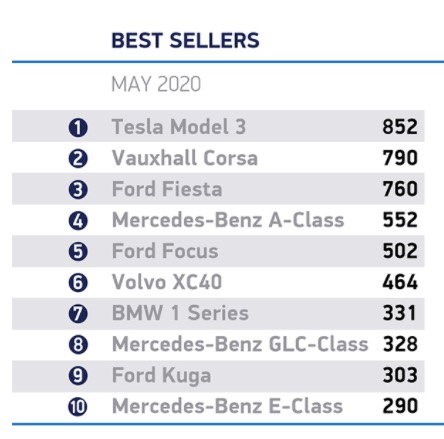
Task: Click the number 8 rank badge
Action: 78,345
